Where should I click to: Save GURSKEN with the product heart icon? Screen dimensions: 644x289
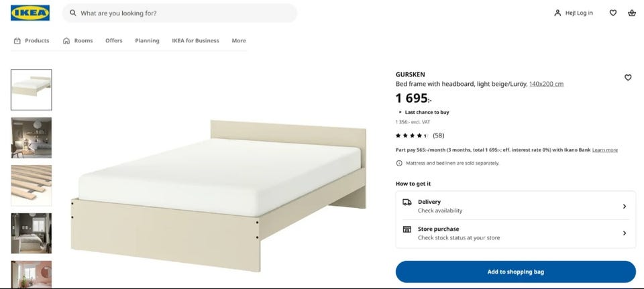(x=628, y=77)
